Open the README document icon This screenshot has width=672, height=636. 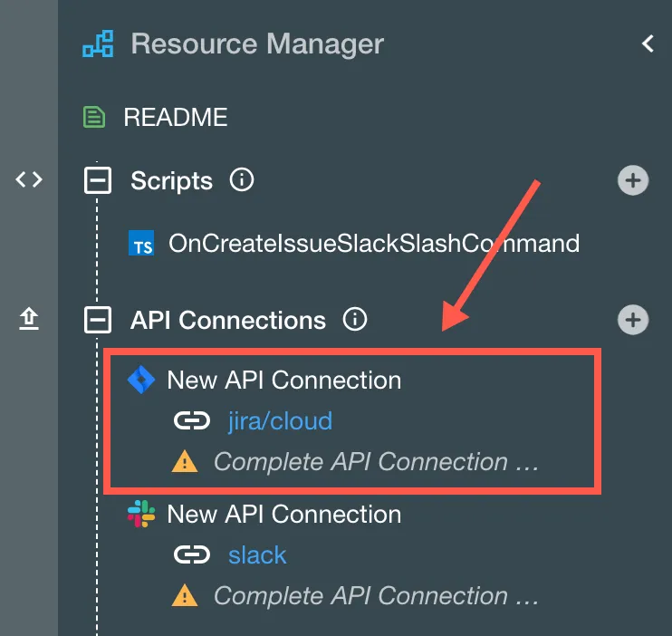94,117
